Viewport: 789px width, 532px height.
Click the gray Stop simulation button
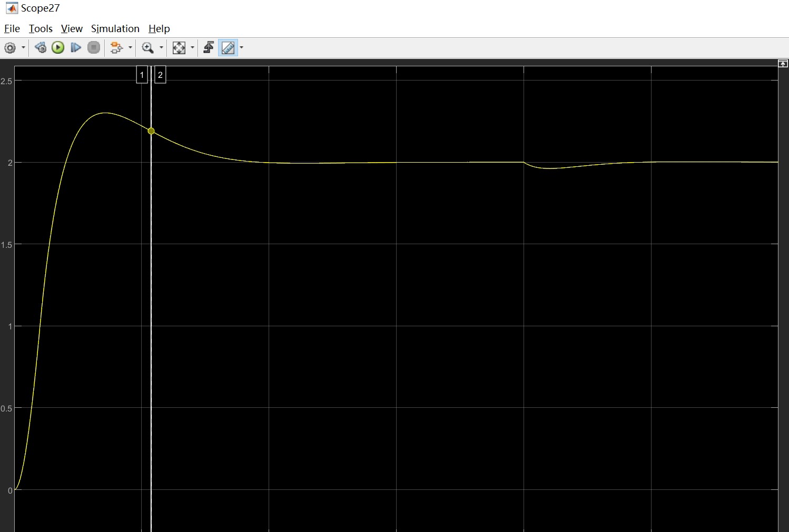[x=94, y=48]
